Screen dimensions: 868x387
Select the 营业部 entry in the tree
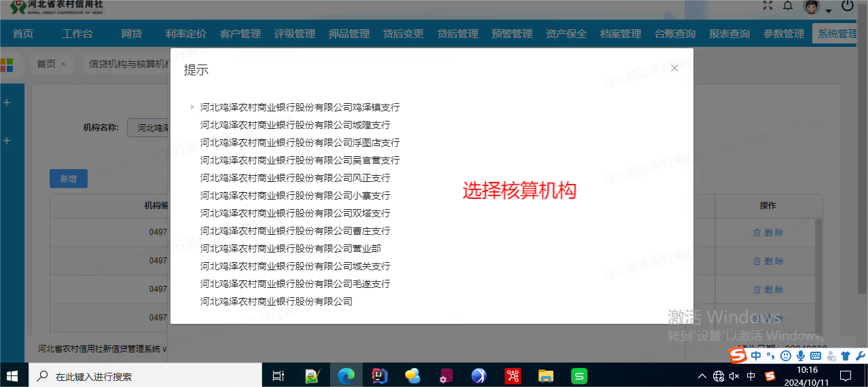coord(291,248)
